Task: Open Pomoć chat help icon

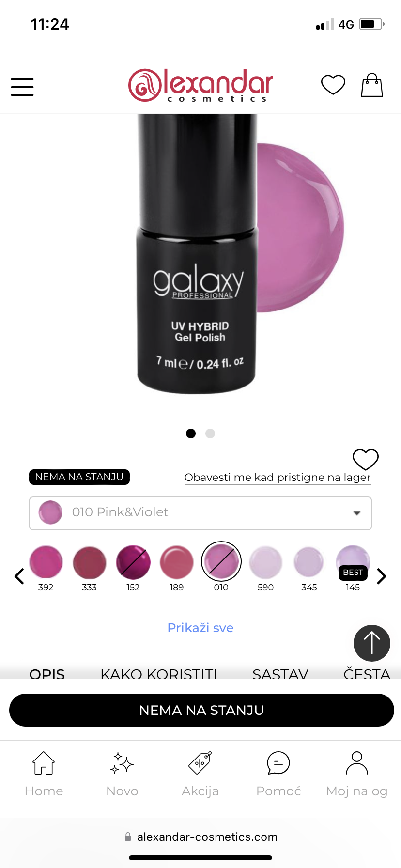Action: 278,774
